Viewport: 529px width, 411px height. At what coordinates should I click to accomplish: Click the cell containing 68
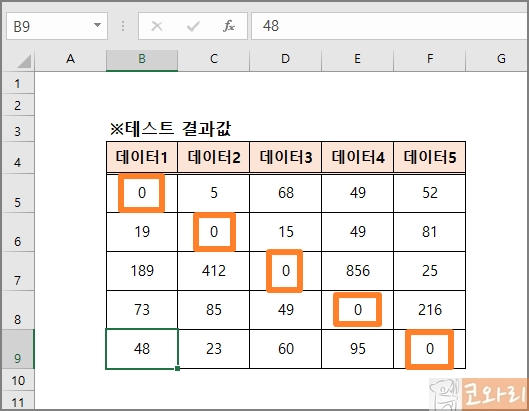pos(285,193)
